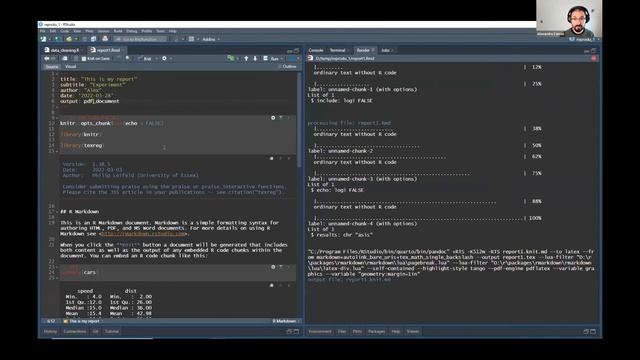Image resolution: width=640 pixels, height=360 pixels.
Task: Select the Tutorial tab
Action: (x=112, y=331)
